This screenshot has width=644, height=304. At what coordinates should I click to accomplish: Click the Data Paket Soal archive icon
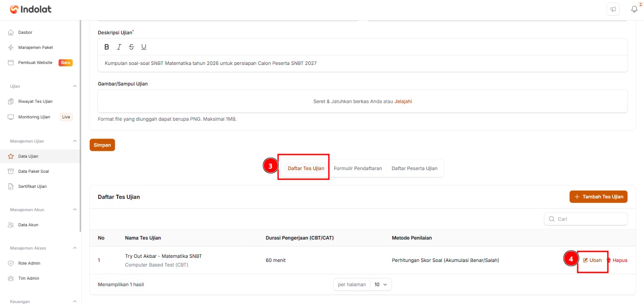[x=11, y=171]
